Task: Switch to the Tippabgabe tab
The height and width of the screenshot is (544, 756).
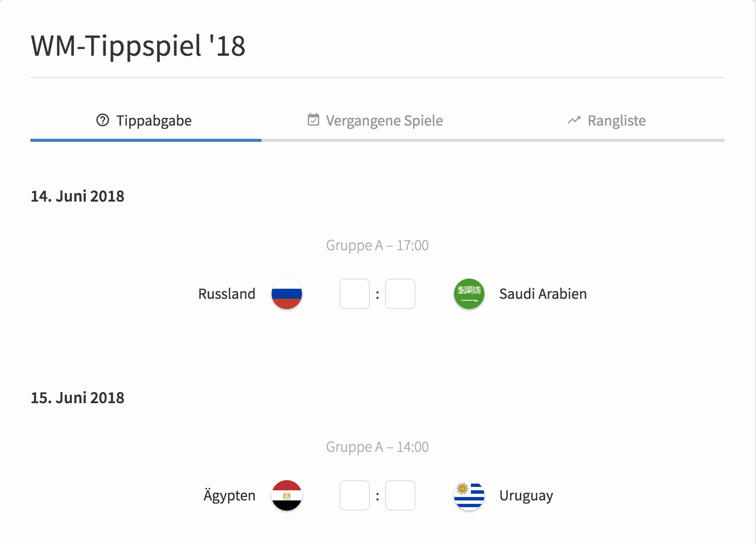Action: tap(146, 121)
